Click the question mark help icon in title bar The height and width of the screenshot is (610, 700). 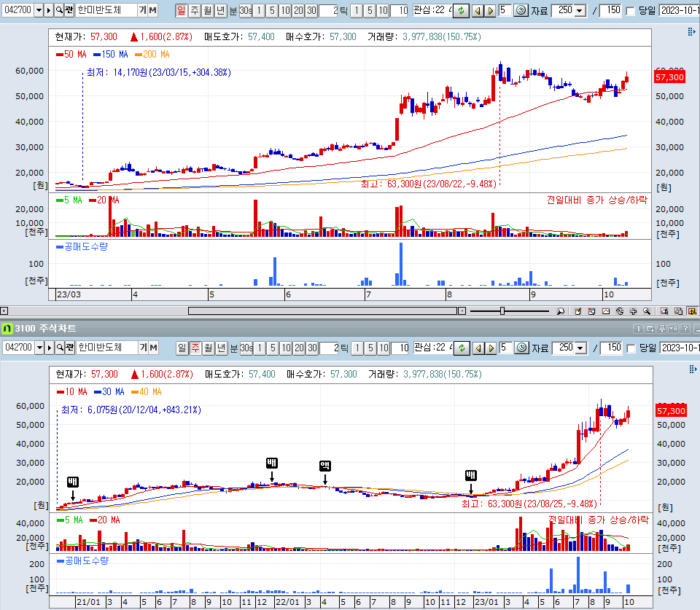click(685, 329)
